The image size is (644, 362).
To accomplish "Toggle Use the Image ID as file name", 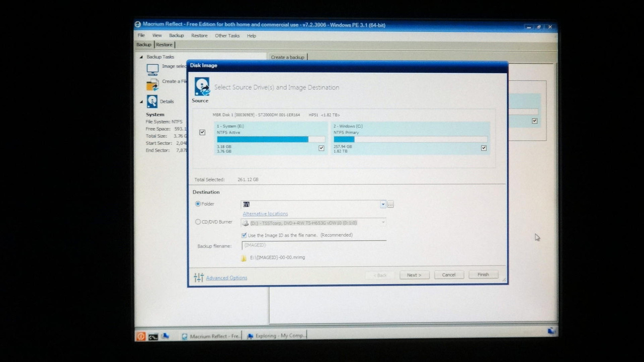I will tap(244, 235).
